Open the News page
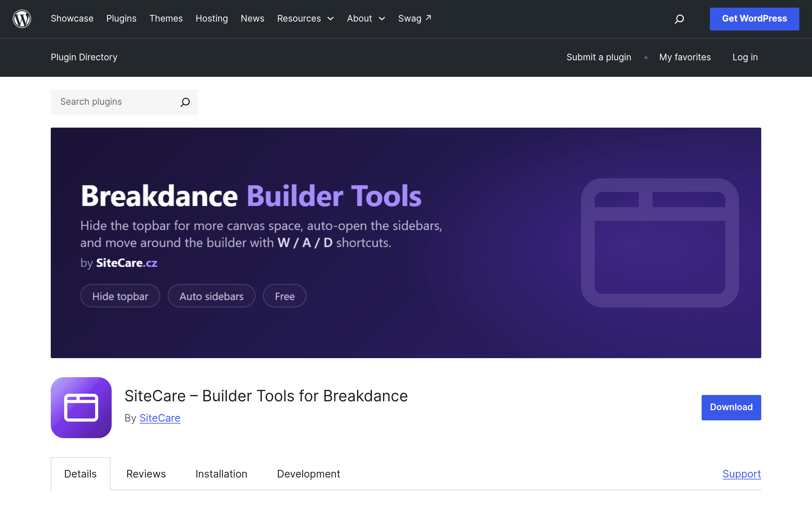 click(x=253, y=19)
